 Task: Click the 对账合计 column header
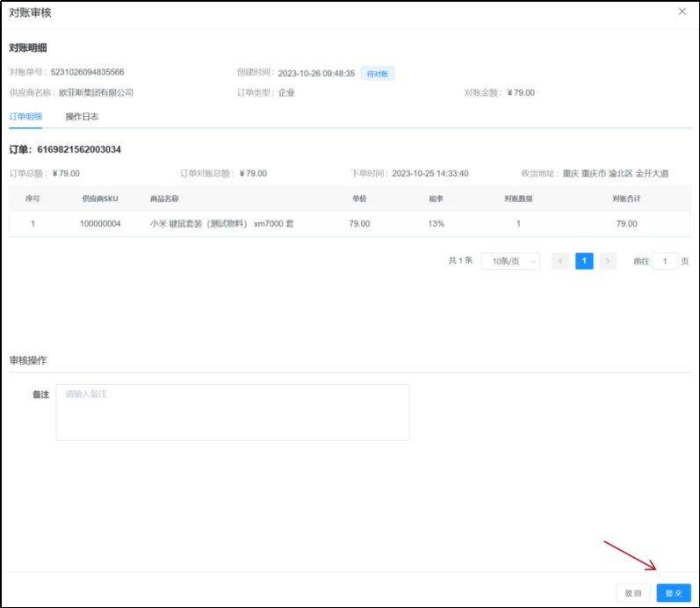(626, 199)
